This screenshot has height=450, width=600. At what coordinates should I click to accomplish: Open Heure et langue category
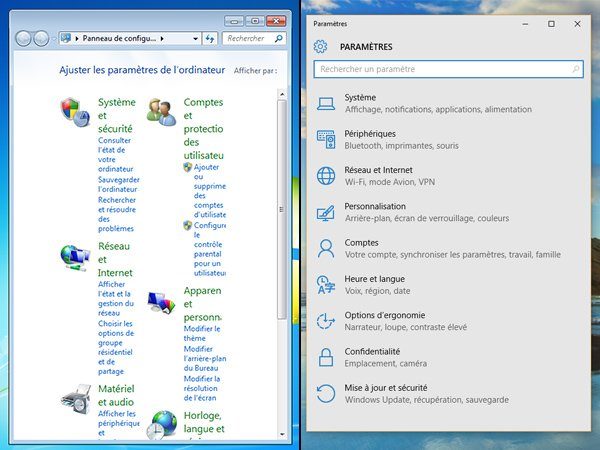[x=448, y=285]
